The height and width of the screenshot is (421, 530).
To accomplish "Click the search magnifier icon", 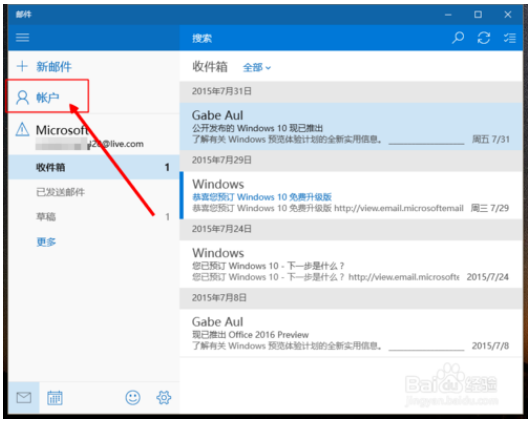I will click(x=458, y=38).
